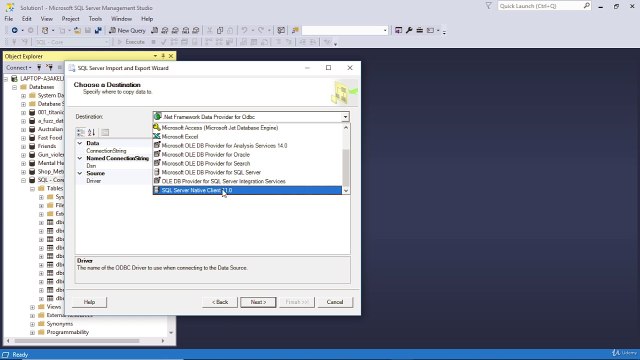The height and width of the screenshot is (360, 640).
Task: Open the Project menu
Action: [71, 19]
